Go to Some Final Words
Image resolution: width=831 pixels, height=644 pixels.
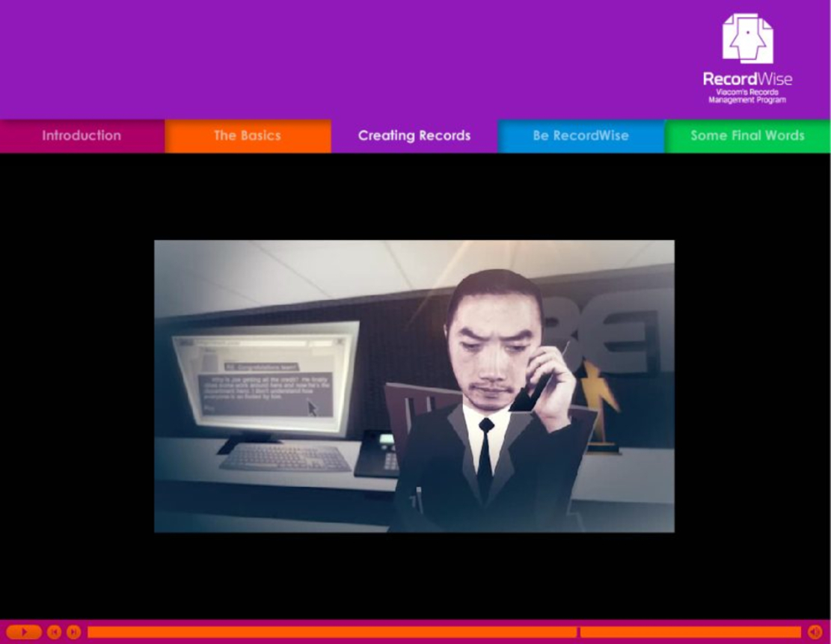[x=747, y=135]
